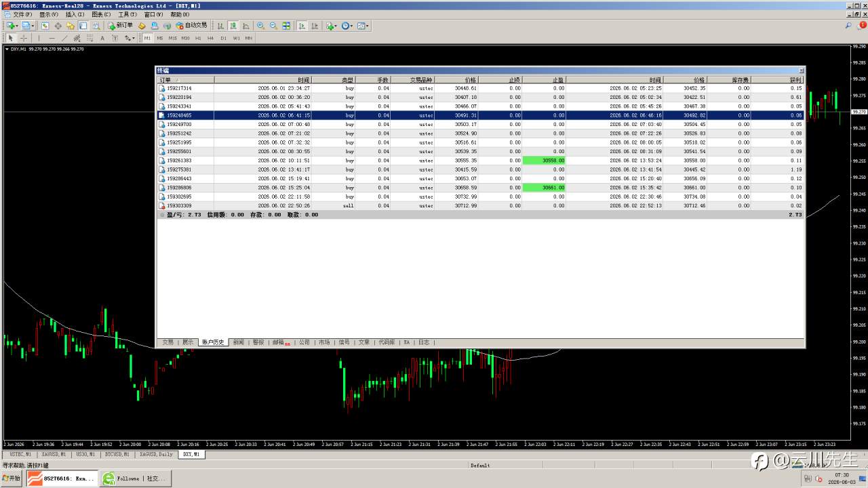The height and width of the screenshot is (488, 868).
Task: Select order row 159261383
Action: pyautogui.click(x=481, y=161)
